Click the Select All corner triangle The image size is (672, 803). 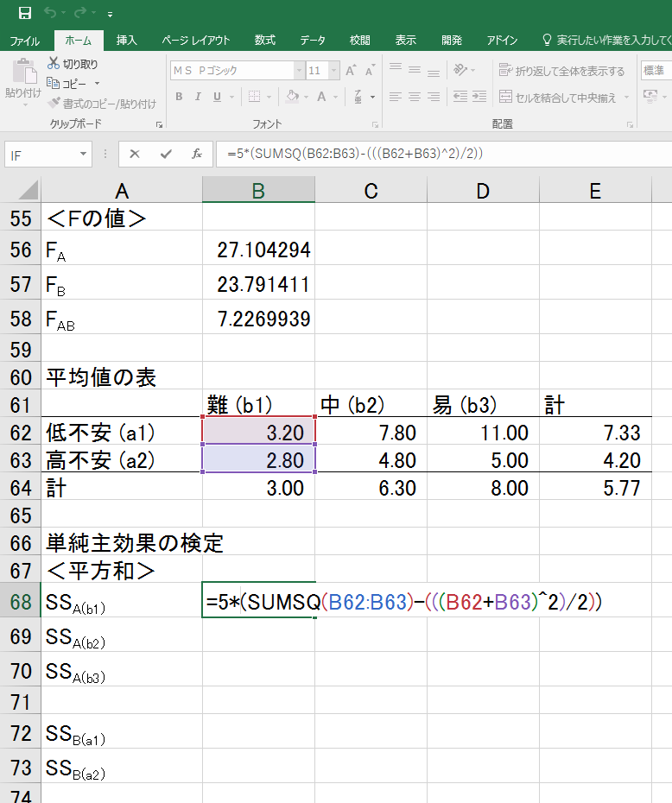pyautogui.click(x=29, y=190)
